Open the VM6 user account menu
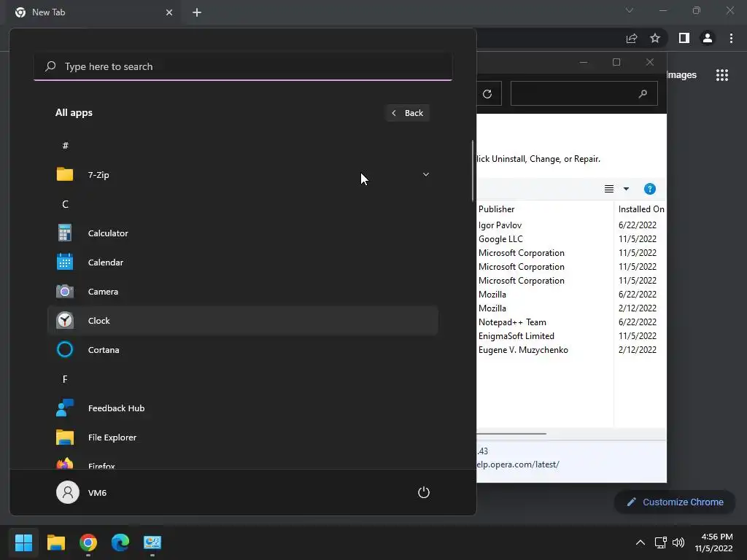The image size is (747, 560). tap(82, 492)
